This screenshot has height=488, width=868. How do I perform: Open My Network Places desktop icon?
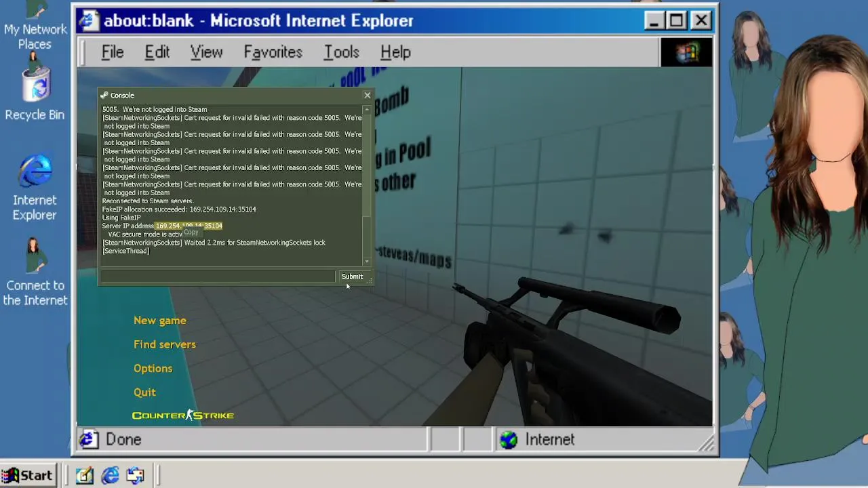[x=35, y=26]
